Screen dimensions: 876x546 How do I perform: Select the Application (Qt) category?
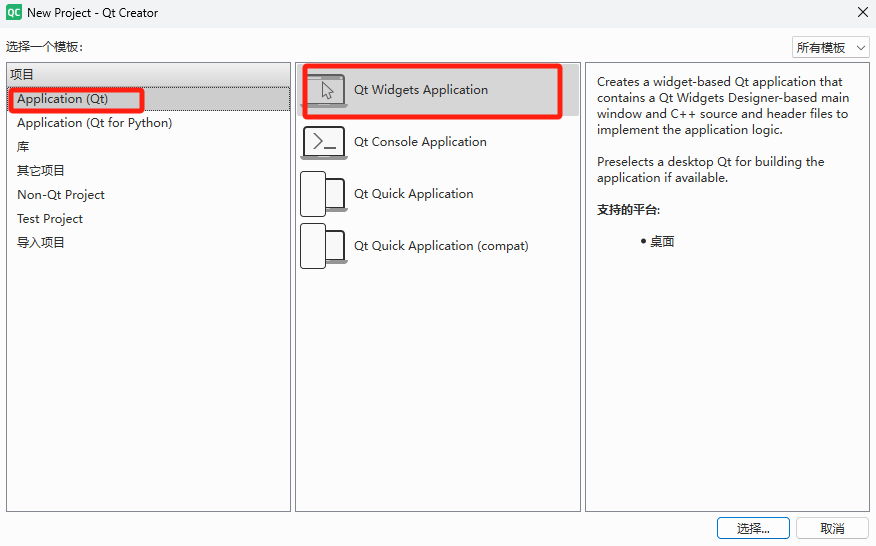coord(148,99)
